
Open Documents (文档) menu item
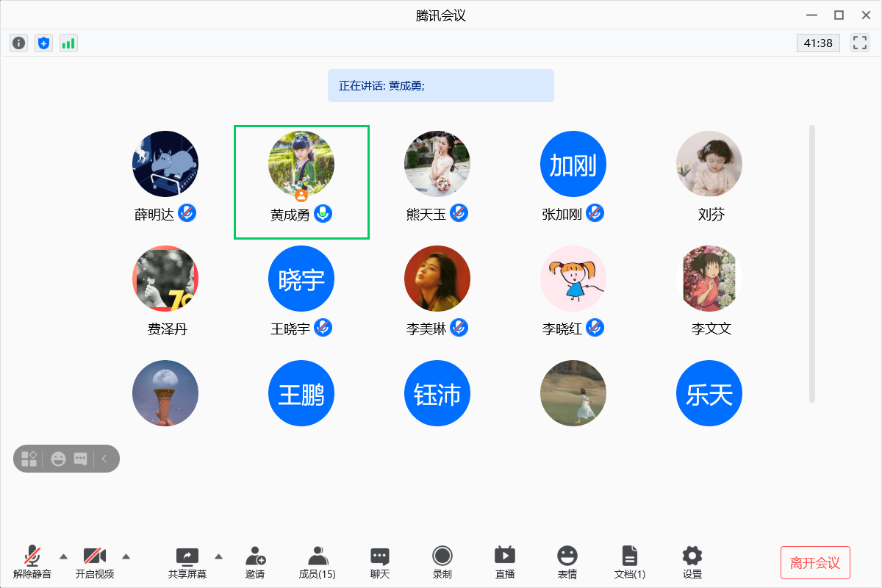[630, 562]
